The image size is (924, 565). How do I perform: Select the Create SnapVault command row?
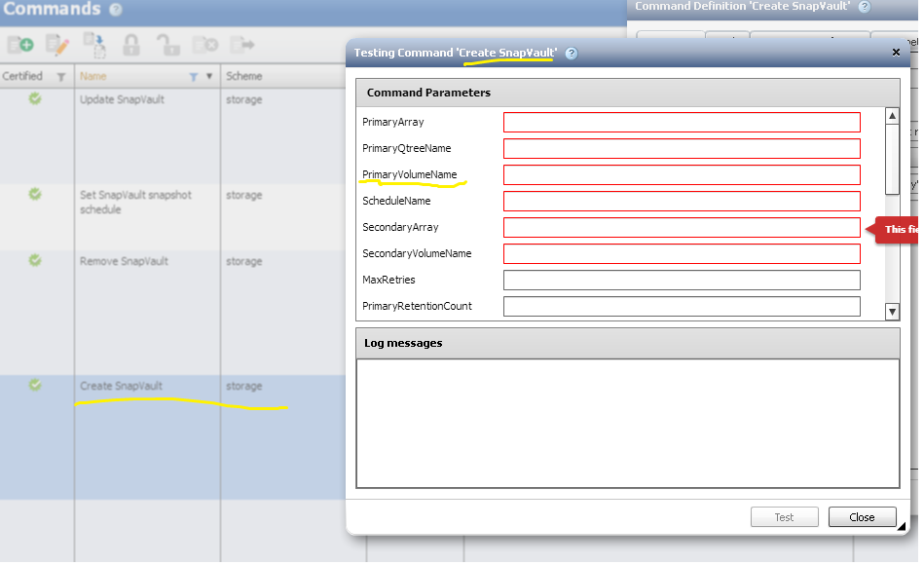tap(172, 437)
